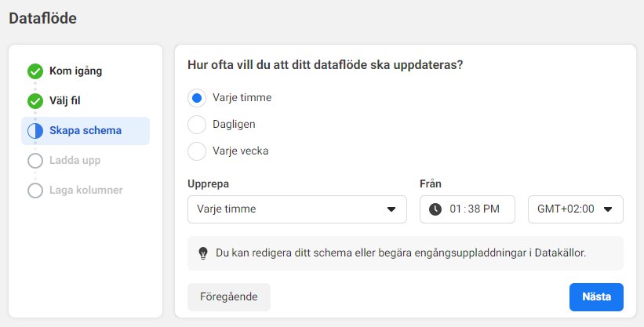Expand the GMT+02:00 timezone dropdown
This screenshot has width=644, height=327.
(x=576, y=209)
